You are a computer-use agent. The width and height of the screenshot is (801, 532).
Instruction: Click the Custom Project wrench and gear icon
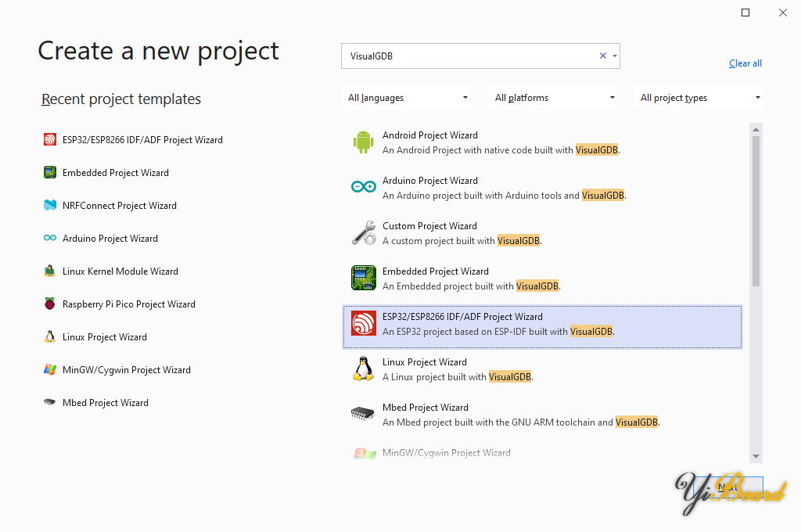pyautogui.click(x=363, y=233)
